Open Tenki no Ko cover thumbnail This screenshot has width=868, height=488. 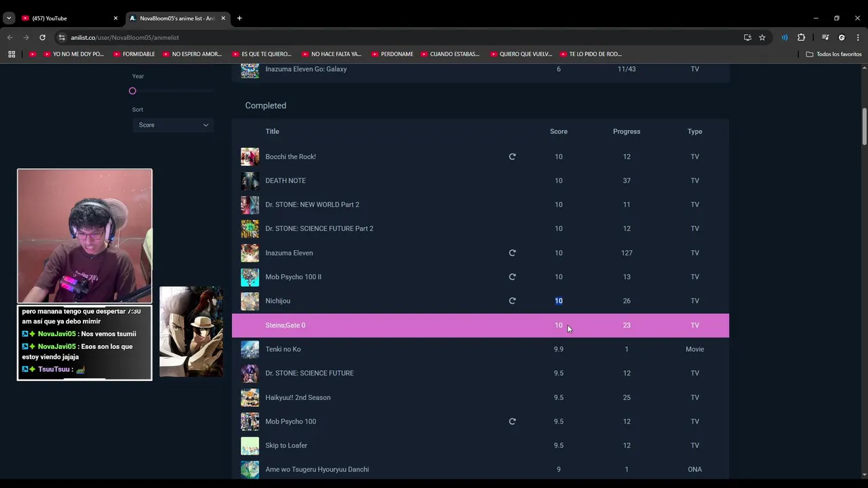coord(250,349)
